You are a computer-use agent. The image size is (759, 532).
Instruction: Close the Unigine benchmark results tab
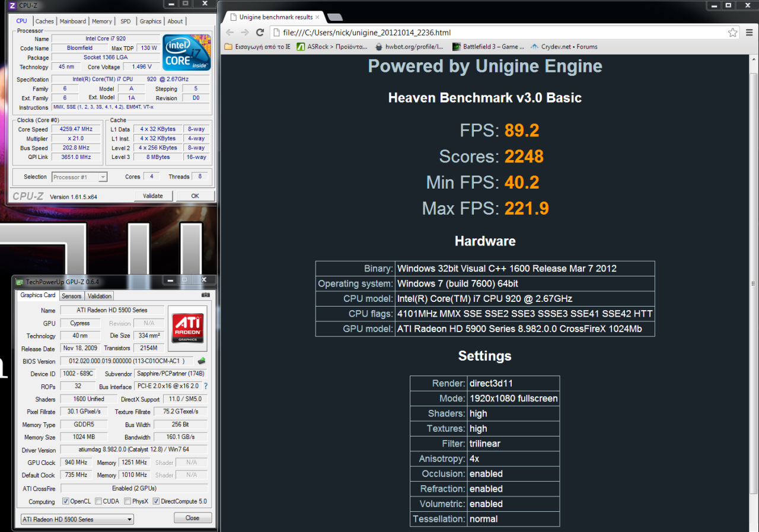click(x=318, y=17)
